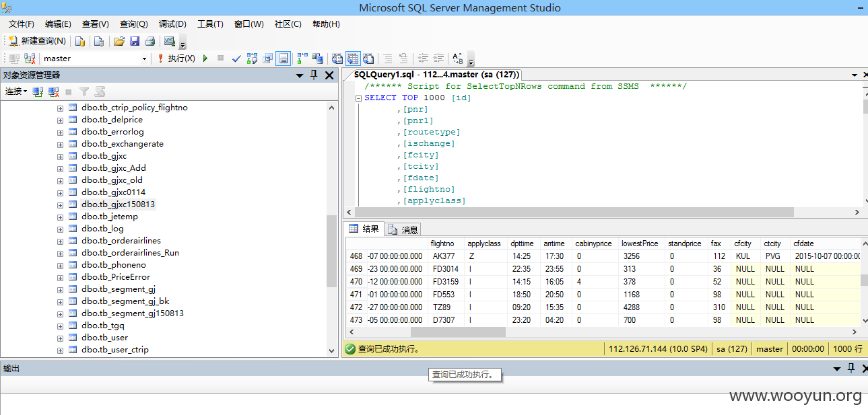Expand the dbo.tb_user table node

tap(60, 338)
